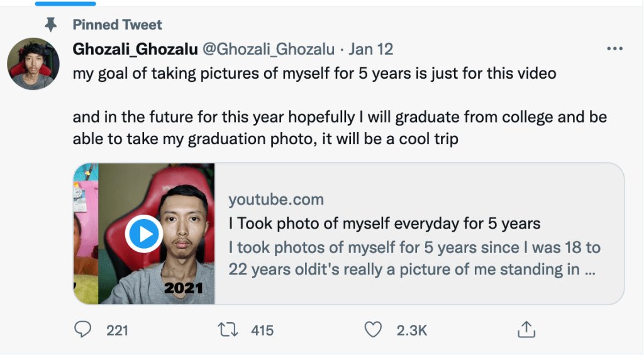
Task: Open the three-dot more options menu
Action: (x=614, y=49)
